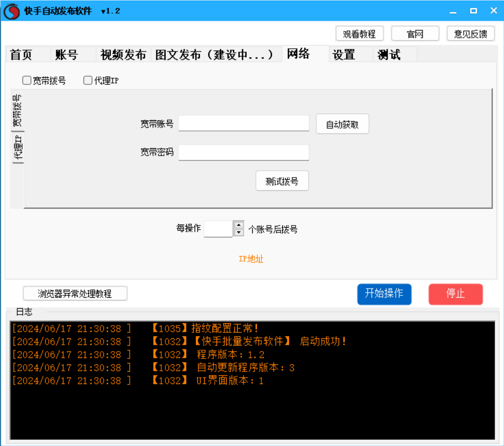Click the 测试拨号 button
This screenshot has width=504, height=446.
click(x=282, y=181)
